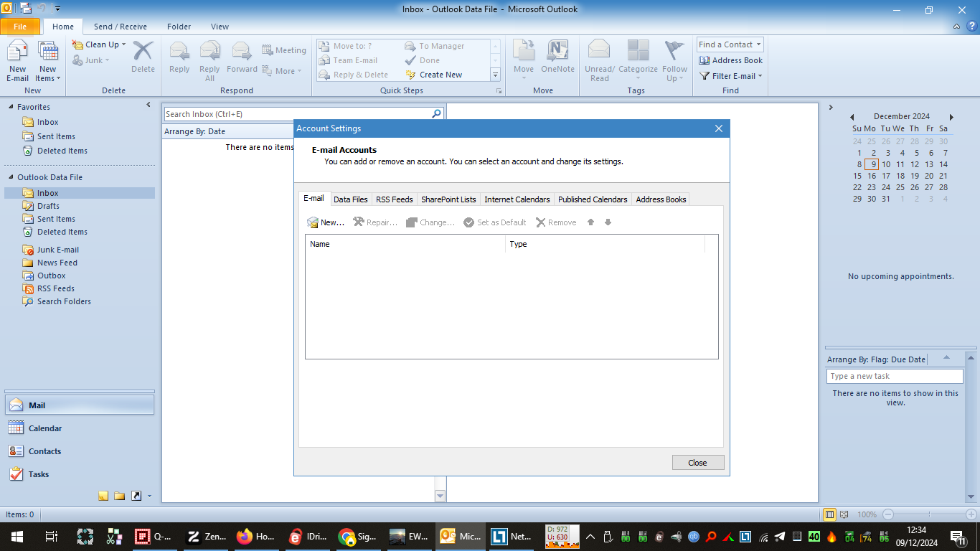Switch to the View ribbon tab
980x551 pixels.
220,27
